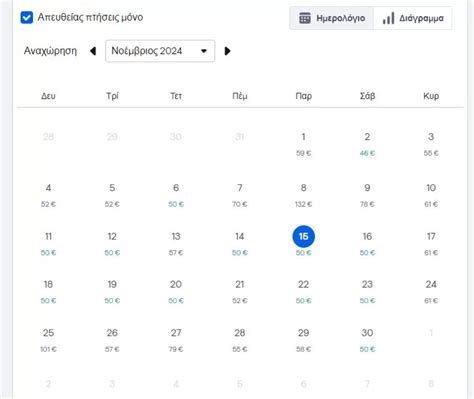Select November 13 priced 57 €

pos(176,244)
